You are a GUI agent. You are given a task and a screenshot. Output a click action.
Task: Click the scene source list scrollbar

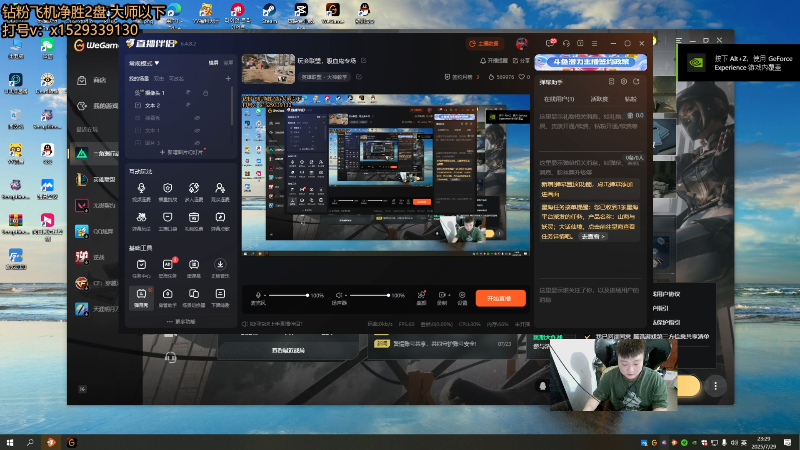233,106
